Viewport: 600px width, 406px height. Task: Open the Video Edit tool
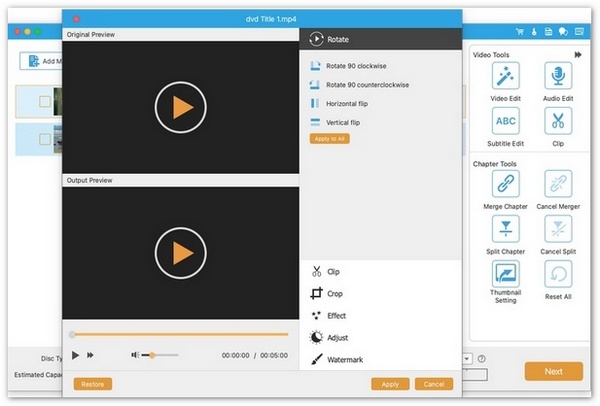click(x=505, y=76)
